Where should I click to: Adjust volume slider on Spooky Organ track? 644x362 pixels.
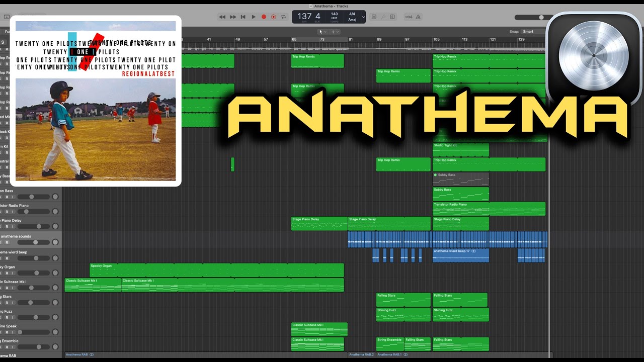pos(34,273)
